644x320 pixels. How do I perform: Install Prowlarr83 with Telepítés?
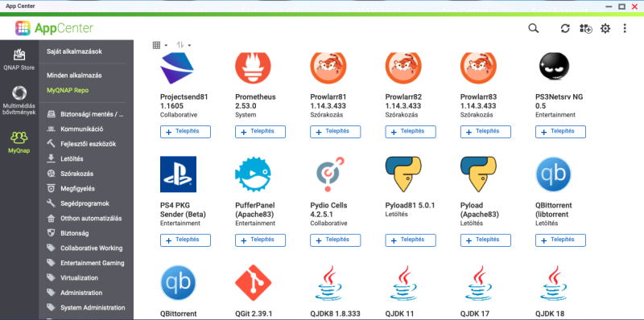coord(486,132)
